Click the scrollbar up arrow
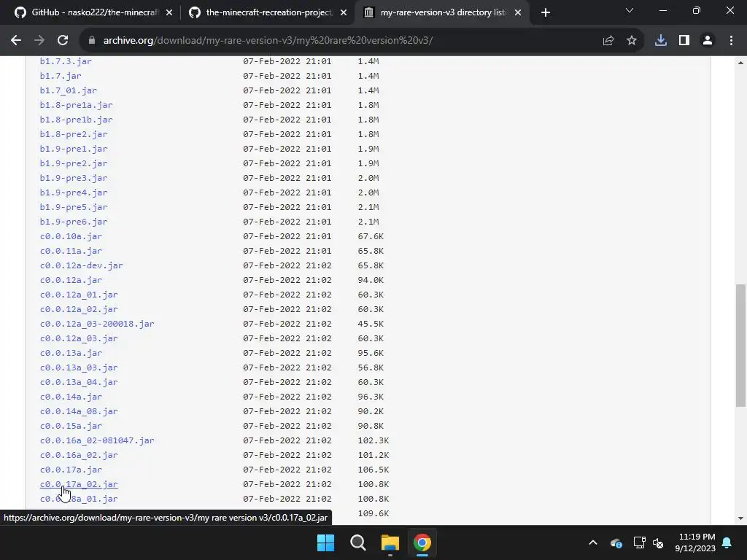The height and width of the screenshot is (560, 747). tap(740, 63)
